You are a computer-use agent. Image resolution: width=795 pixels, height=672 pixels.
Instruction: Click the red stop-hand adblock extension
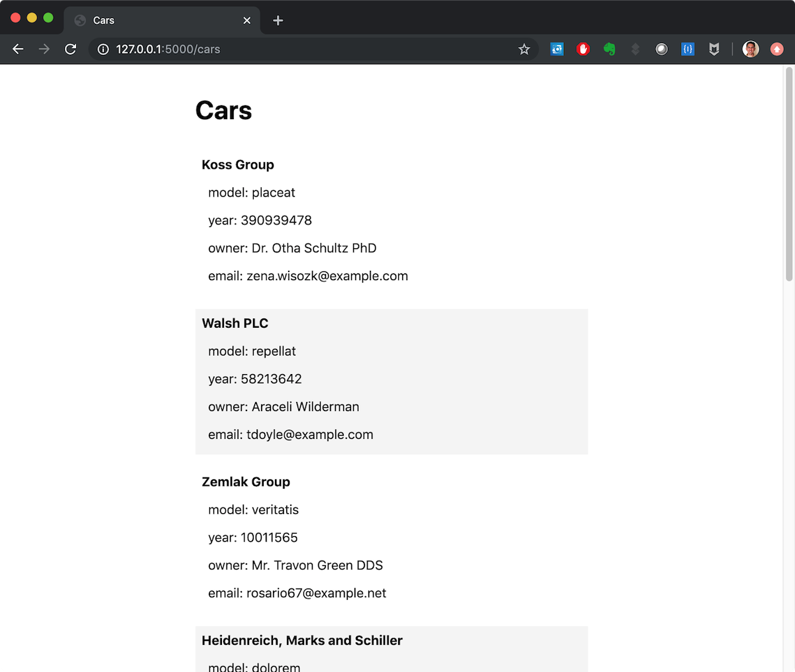pos(583,49)
